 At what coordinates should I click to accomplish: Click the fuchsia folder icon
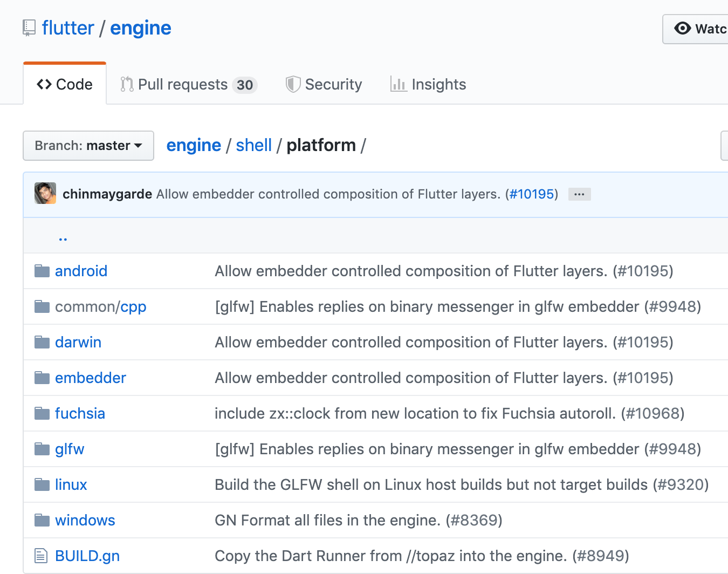coord(42,413)
